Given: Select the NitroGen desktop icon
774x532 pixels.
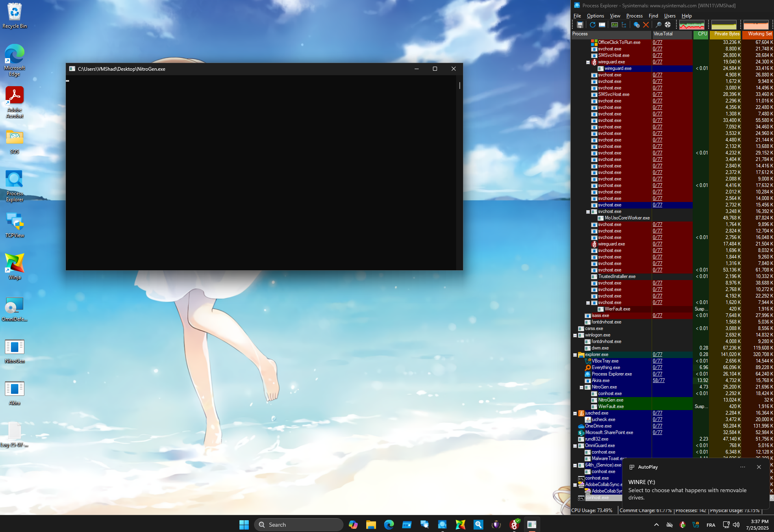Looking at the screenshot, I should pos(15,351).
